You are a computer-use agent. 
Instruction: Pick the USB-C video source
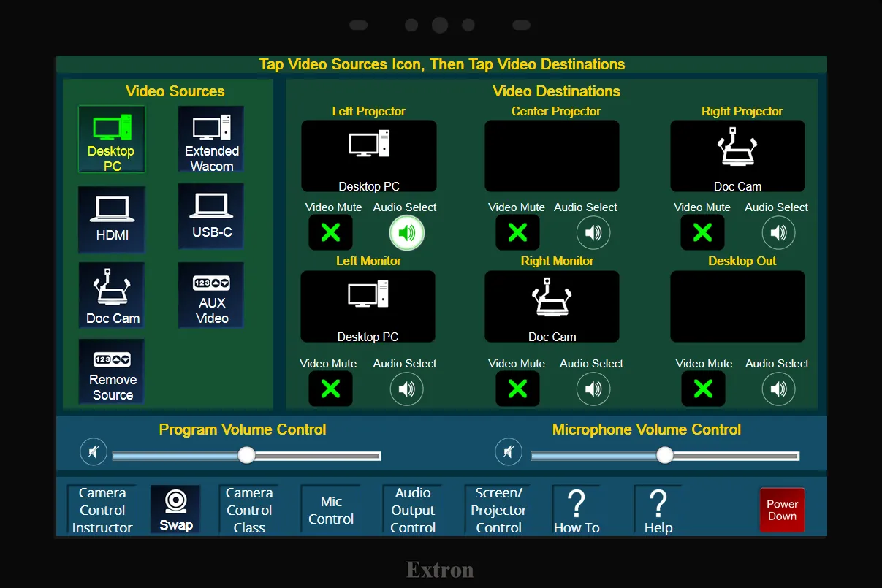[x=211, y=217]
